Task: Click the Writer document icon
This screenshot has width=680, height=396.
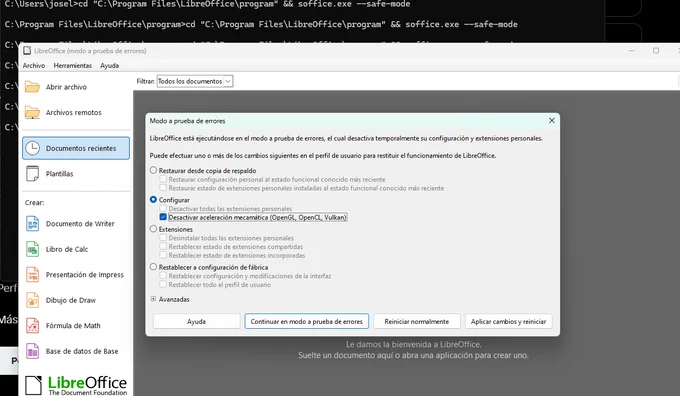Action: pos(32,224)
